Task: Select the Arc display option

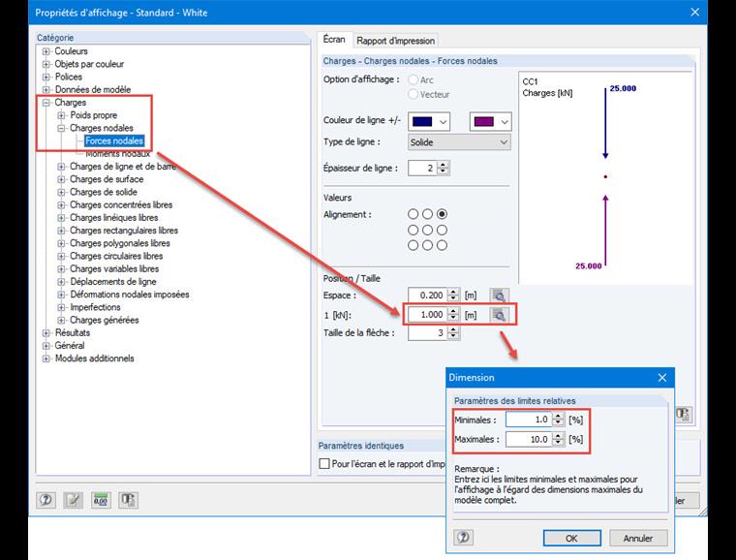Action: click(414, 79)
